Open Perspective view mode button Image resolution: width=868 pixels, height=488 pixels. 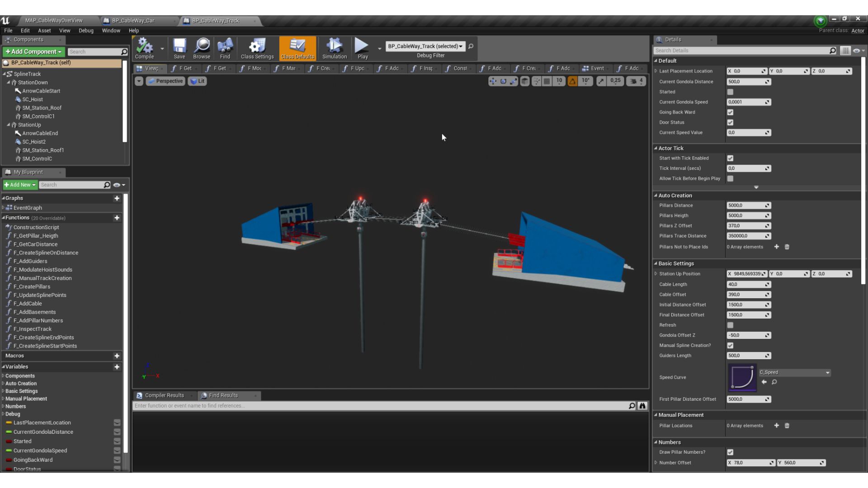point(165,81)
